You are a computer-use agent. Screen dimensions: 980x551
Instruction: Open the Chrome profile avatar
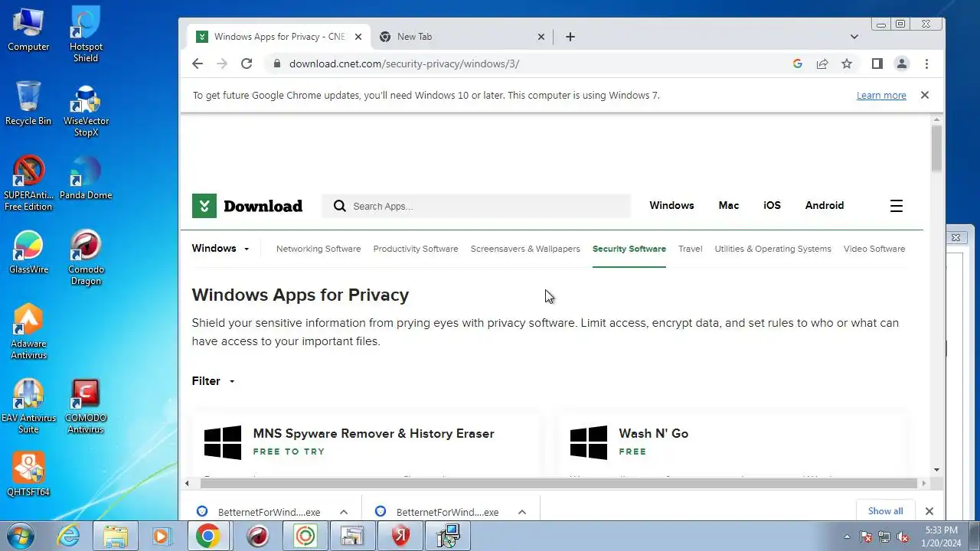(x=902, y=64)
